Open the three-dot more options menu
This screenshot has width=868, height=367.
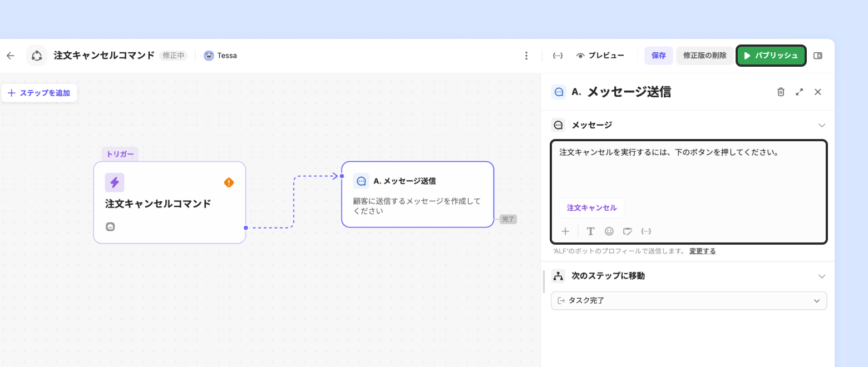[x=526, y=56]
